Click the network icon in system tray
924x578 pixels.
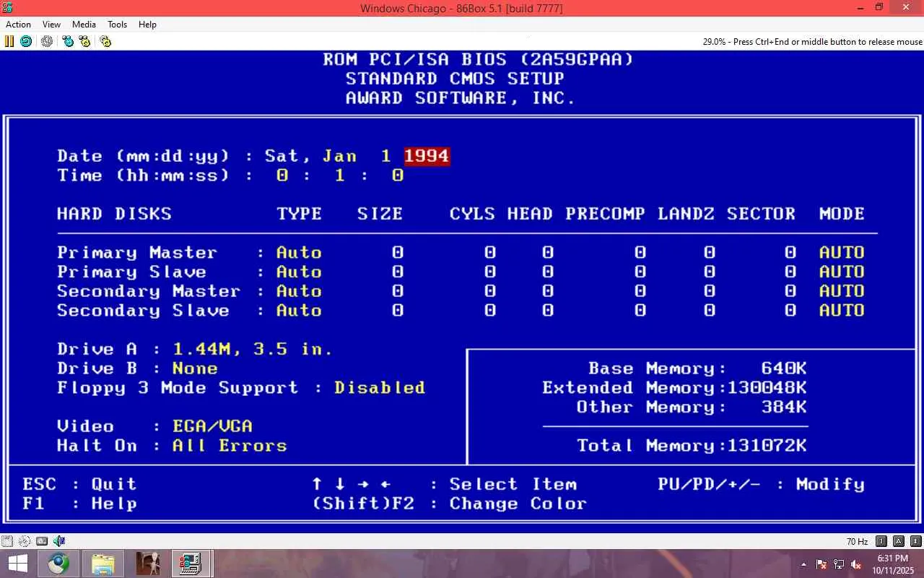click(839, 564)
